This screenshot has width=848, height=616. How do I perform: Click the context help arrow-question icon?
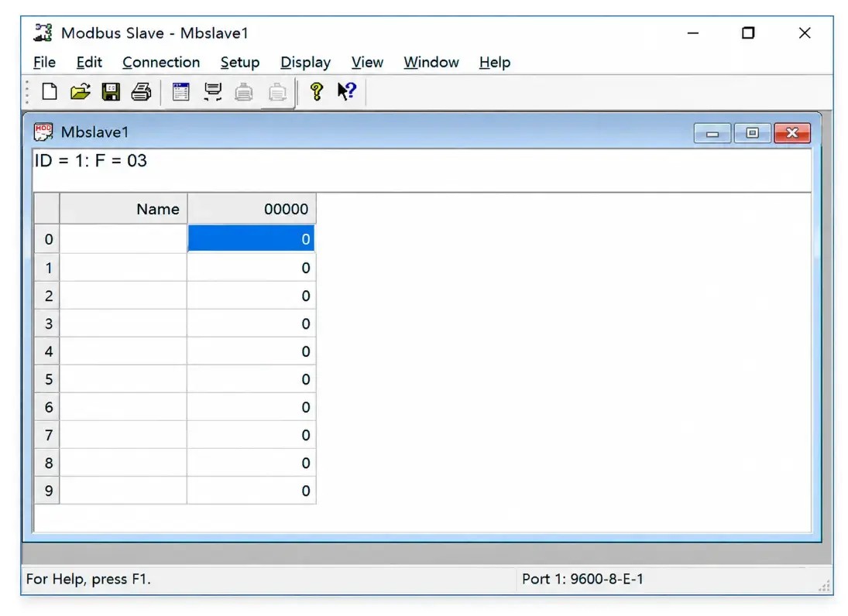pyautogui.click(x=347, y=91)
